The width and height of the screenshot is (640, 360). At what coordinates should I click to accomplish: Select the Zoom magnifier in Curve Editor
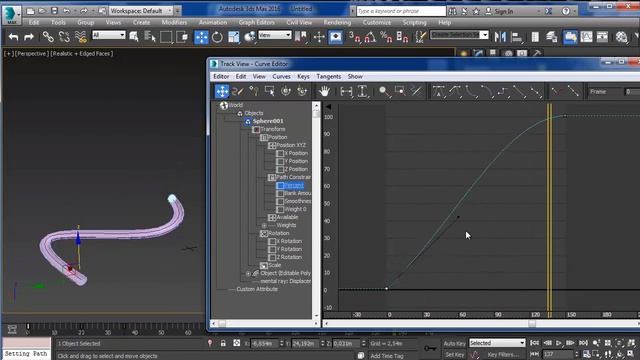tap(384, 91)
